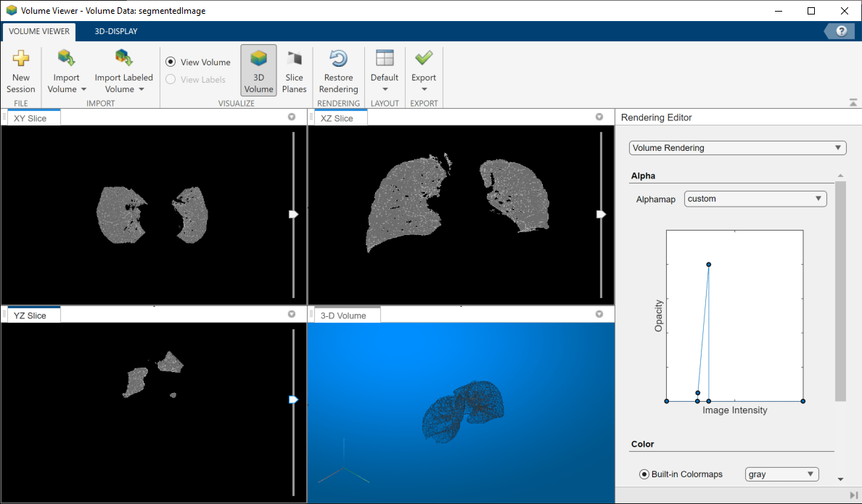The width and height of the screenshot is (862, 504).
Task: Toggle the 3D Volume view button
Action: [258, 70]
